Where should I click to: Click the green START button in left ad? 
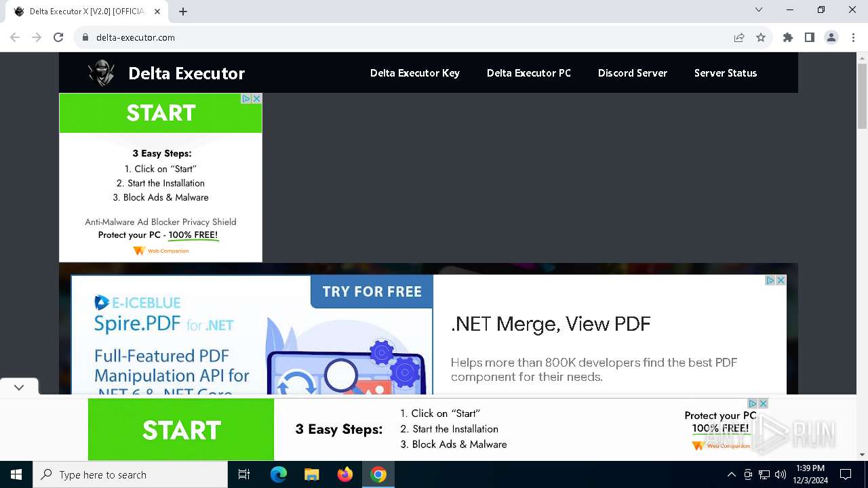tap(161, 113)
